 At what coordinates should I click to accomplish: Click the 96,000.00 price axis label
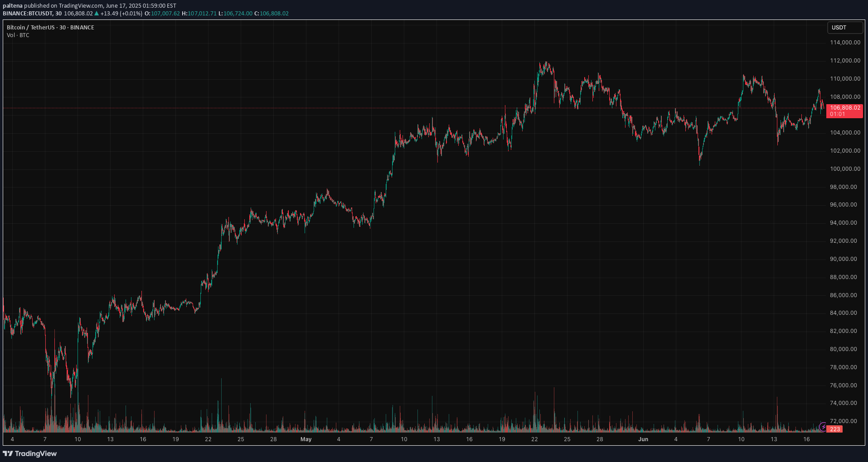(x=844, y=205)
